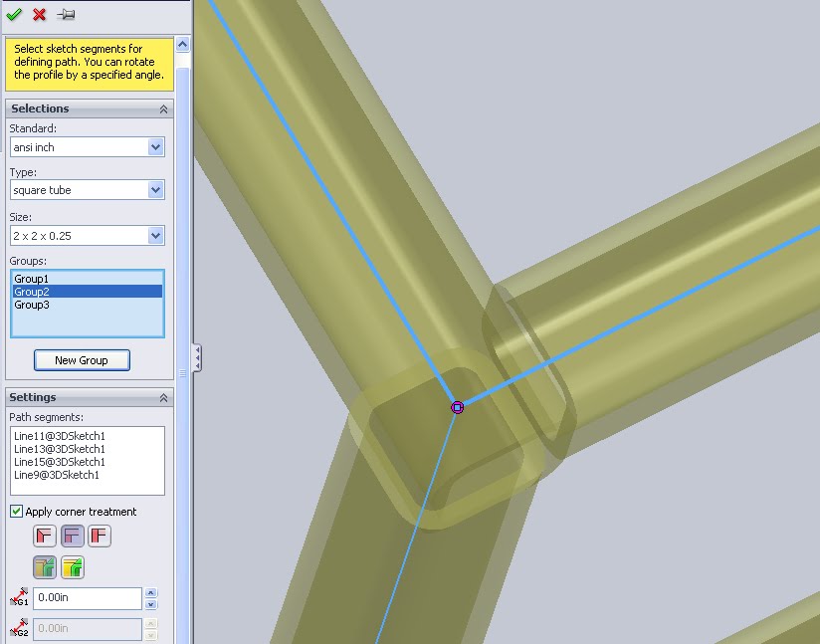This screenshot has width=820, height=644.
Task: Click the New Group button
Action: point(82,360)
